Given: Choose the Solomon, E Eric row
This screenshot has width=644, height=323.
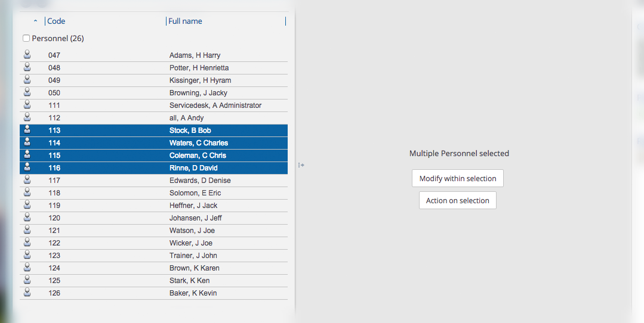Looking at the screenshot, I should click(x=195, y=193).
